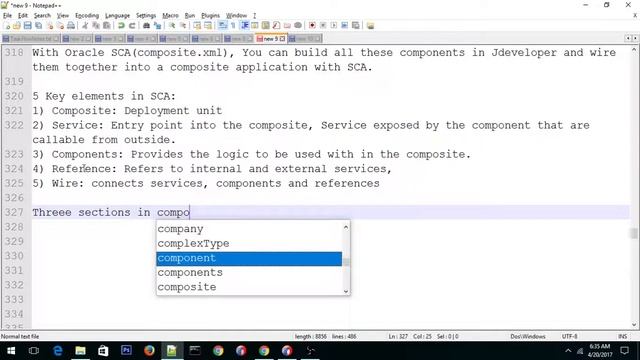Viewport: 640px width, 360px height.
Task: Open the Function List panel icon
Action: [x=276, y=26]
